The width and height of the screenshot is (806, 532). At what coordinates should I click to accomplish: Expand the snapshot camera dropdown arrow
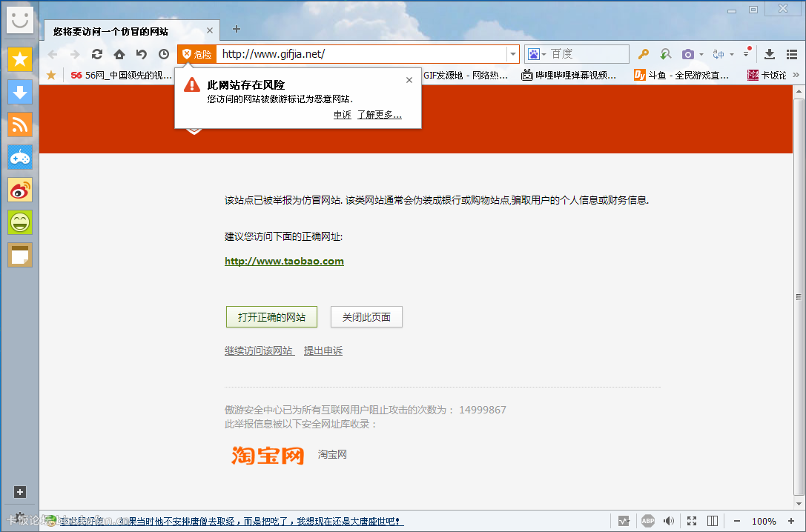(701, 54)
